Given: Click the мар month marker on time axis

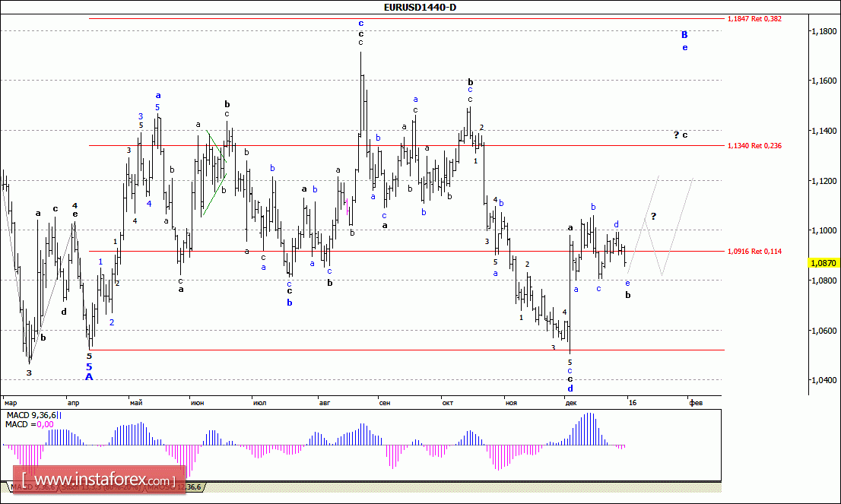Looking at the screenshot, I should pyautogui.click(x=10, y=403).
